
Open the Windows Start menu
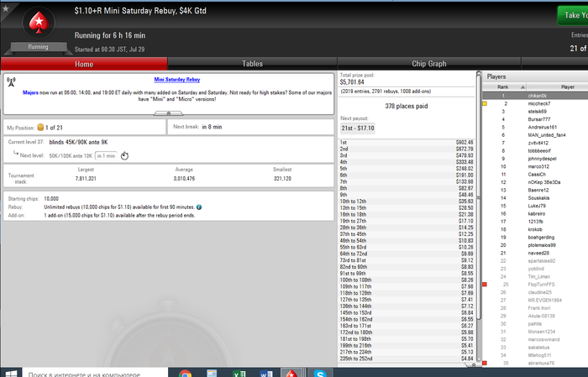(x=11, y=374)
